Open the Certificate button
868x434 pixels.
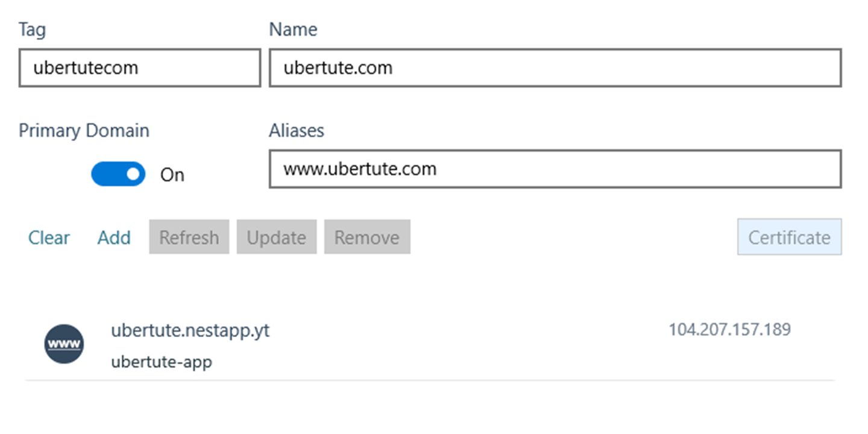click(x=790, y=237)
